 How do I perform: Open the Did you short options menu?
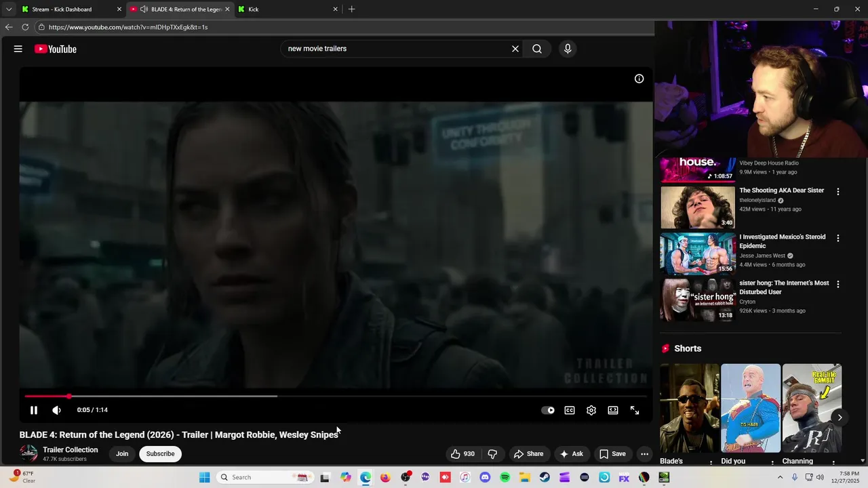pyautogui.click(x=772, y=462)
